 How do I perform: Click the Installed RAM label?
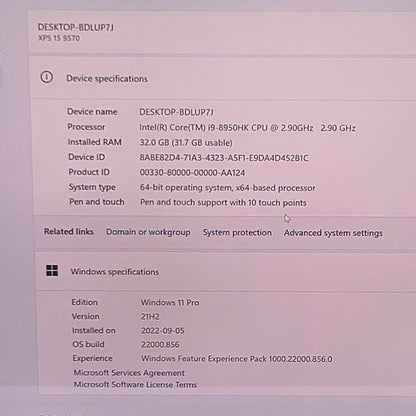point(95,142)
